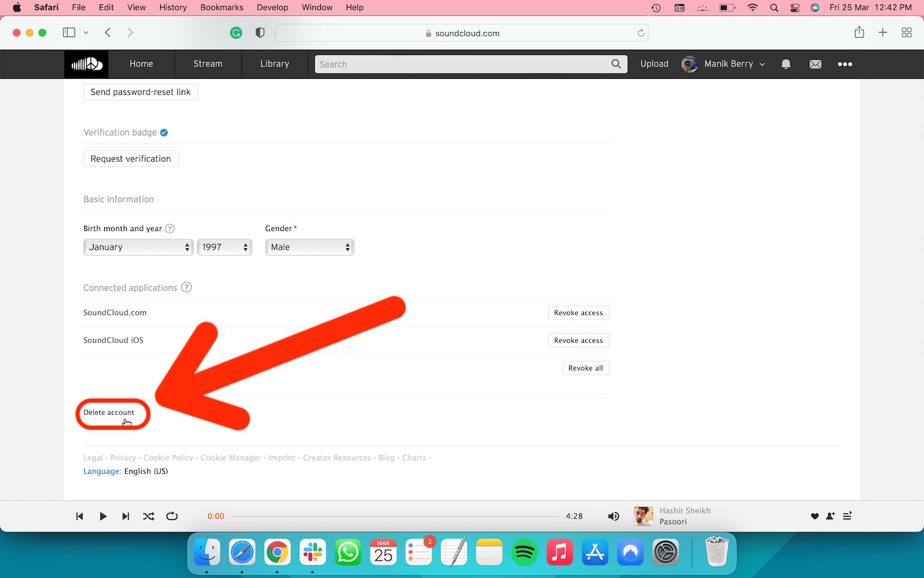
Task: Open the Cookie Policy link in the footer
Action: tap(168, 458)
